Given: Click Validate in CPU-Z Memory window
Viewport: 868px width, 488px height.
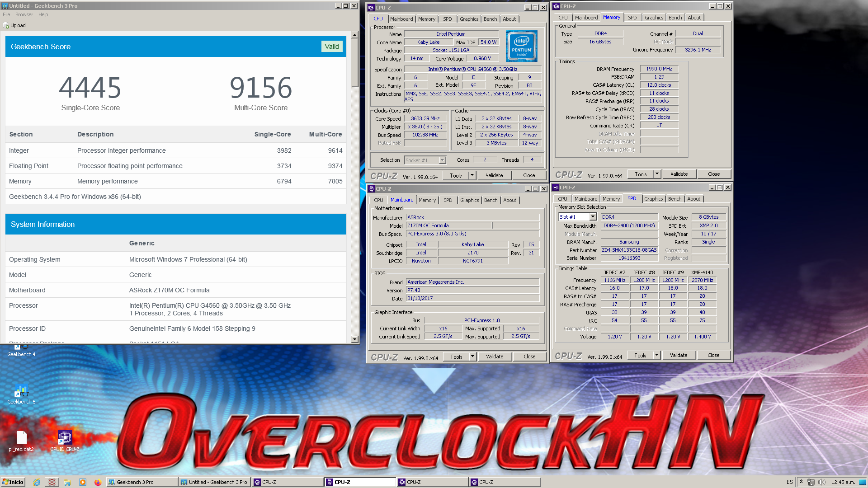Looking at the screenshot, I should [679, 174].
